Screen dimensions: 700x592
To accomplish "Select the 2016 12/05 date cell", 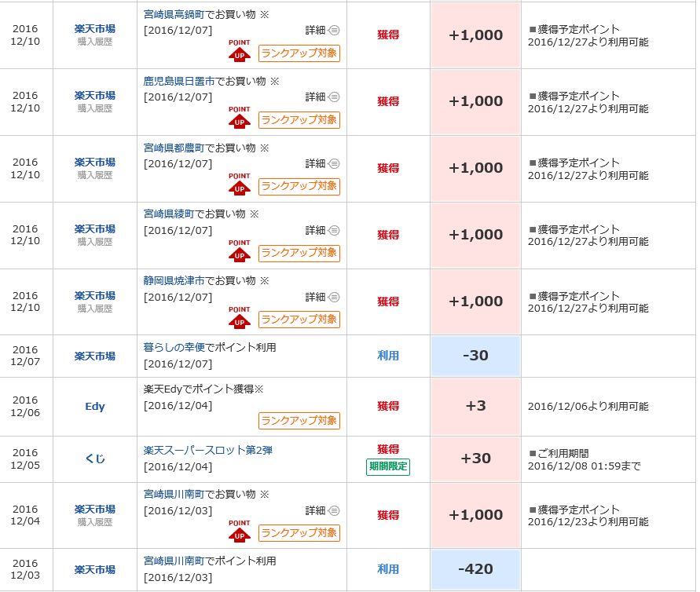I will [25, 459].
